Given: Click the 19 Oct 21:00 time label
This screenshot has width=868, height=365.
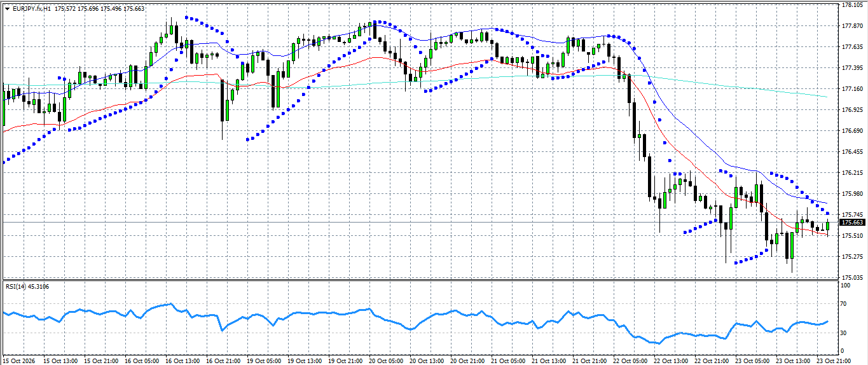Looking at the screenshot, I should (347, 361).
